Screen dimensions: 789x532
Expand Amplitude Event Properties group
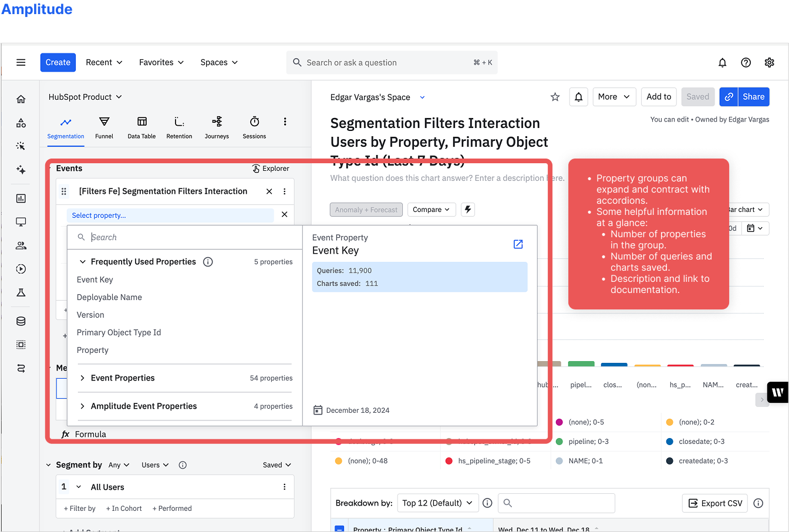tap(83, 406)
